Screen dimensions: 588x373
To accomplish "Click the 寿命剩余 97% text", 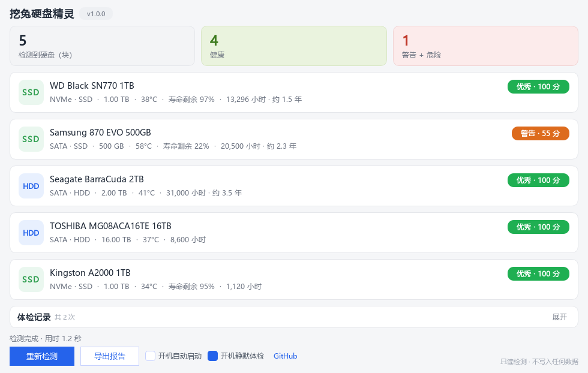I will pyautogui.click(x=191, y=100).
